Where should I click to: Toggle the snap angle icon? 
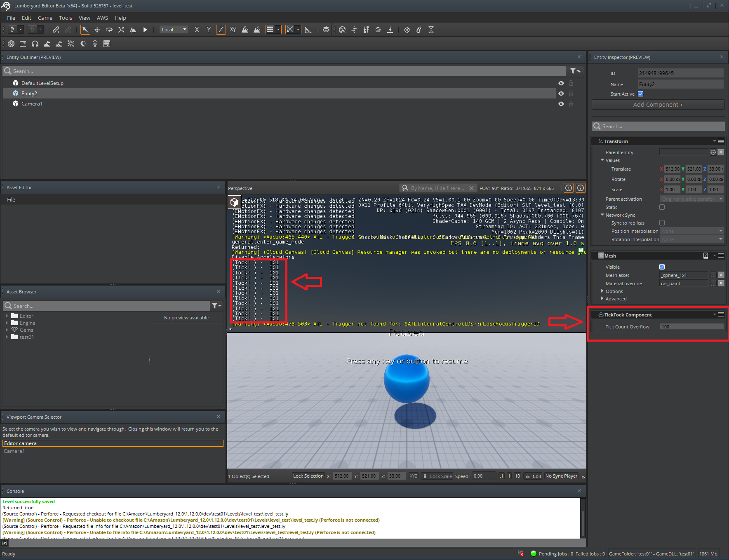coord(290,30)
